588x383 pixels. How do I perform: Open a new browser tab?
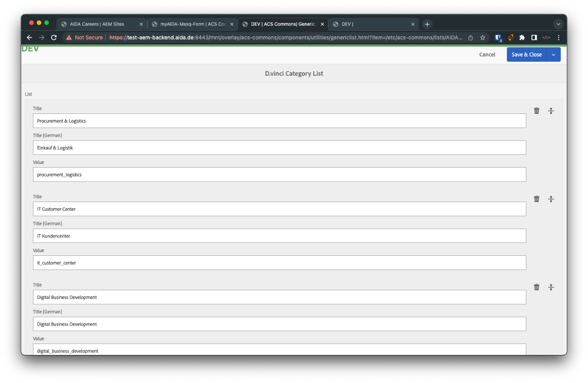coord(427,24)
